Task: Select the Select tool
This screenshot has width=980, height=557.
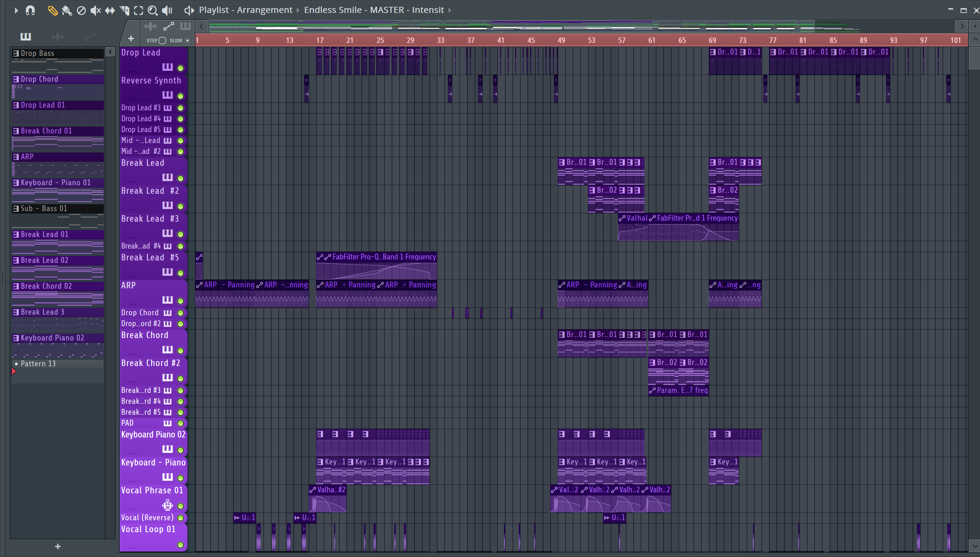Action: [x=138, y=10]
